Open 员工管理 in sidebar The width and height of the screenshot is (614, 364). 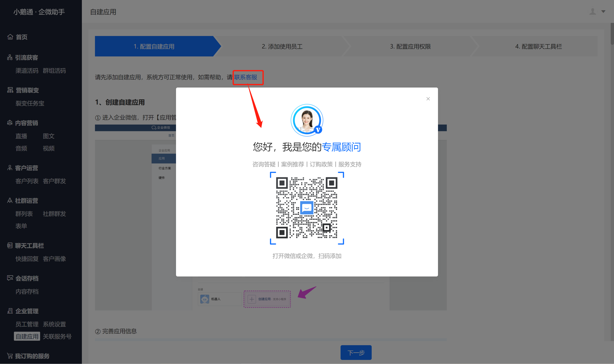click(x=27, y=324)
